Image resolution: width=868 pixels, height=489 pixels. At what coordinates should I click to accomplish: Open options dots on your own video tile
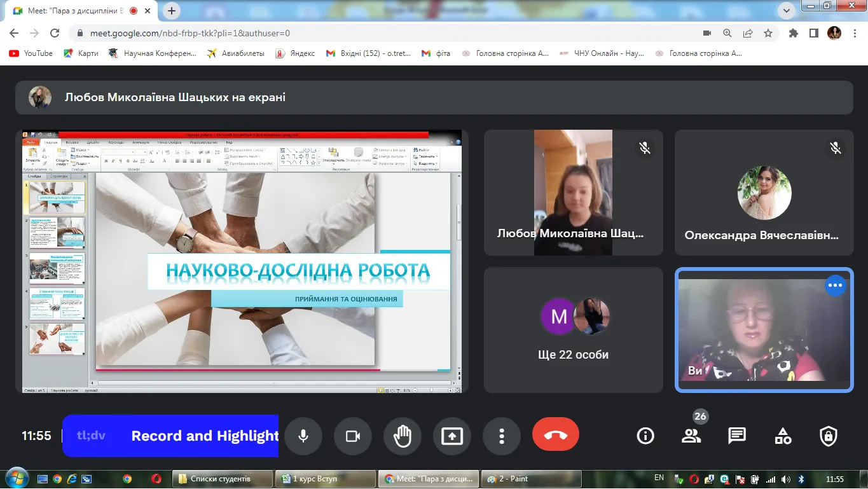pos(835,286)
